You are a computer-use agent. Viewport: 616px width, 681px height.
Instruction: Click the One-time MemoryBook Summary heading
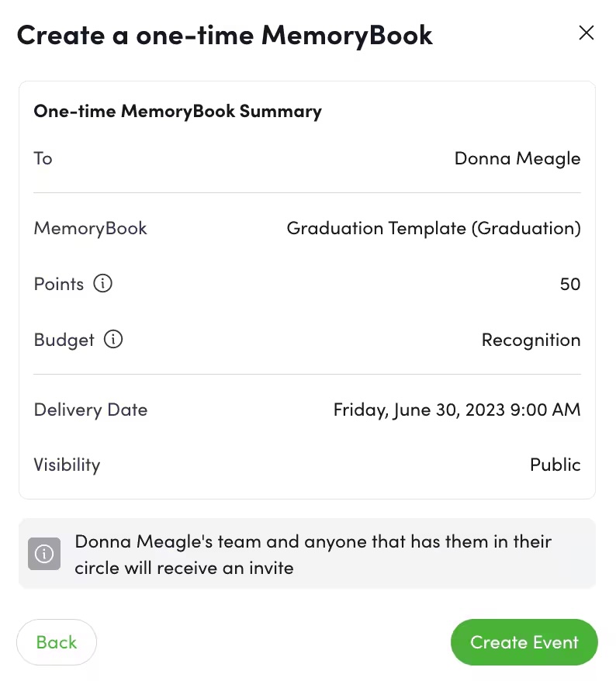click(x=178, y=111)
